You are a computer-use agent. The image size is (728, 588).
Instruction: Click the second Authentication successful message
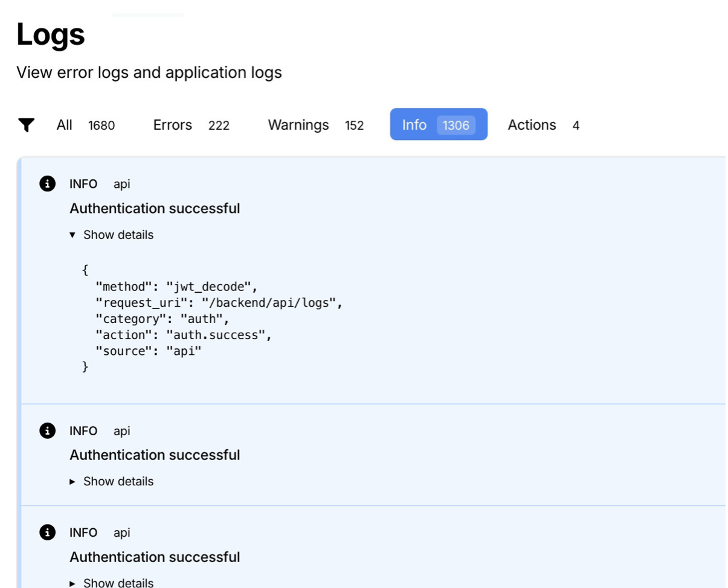tap(155, 455)
